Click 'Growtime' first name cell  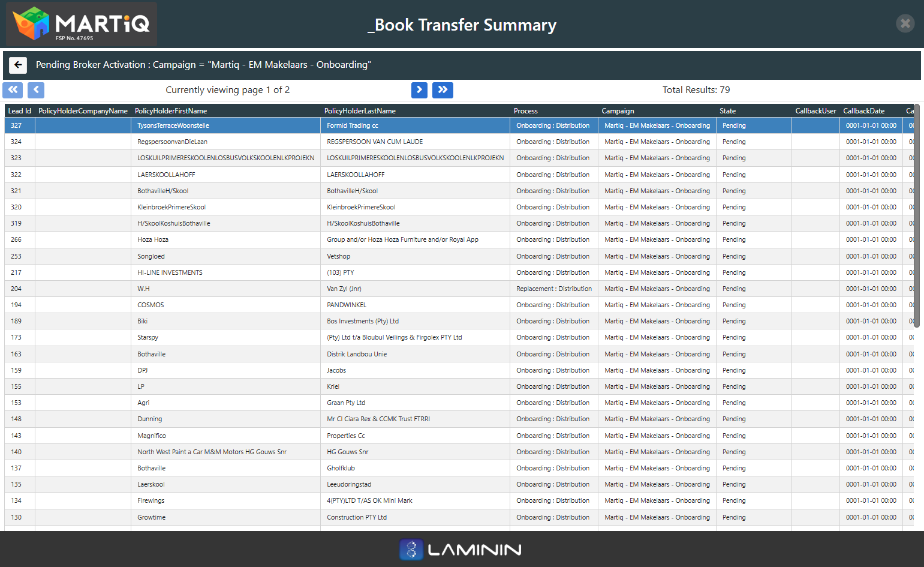[226, 517]
